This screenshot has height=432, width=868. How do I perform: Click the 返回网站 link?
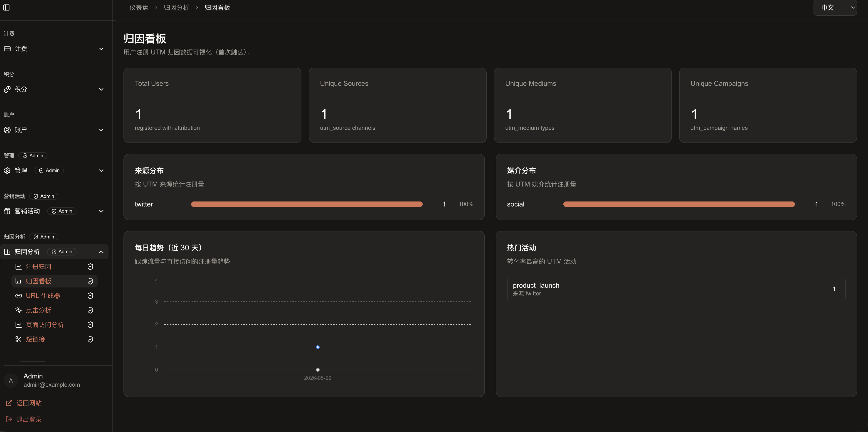[x=29, y=403]
